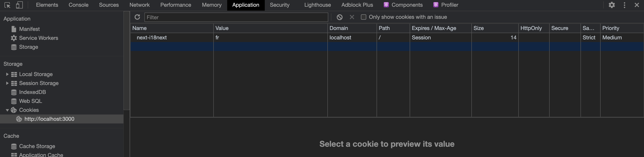
Task: Expand the Session Storage tree
Action: pos(7,83)
